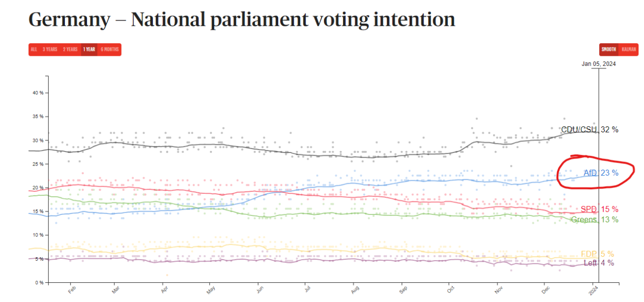The width and height of the screenshot is (644, 302).
Task: Click the CDU/CSU 32 % label
Action: [x=590, y=130]
